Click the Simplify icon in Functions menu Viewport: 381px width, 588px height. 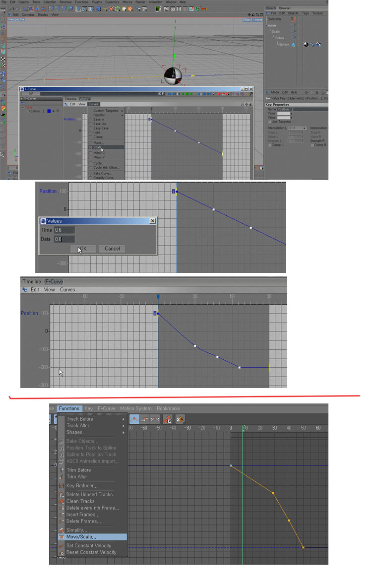coord(62,530)
